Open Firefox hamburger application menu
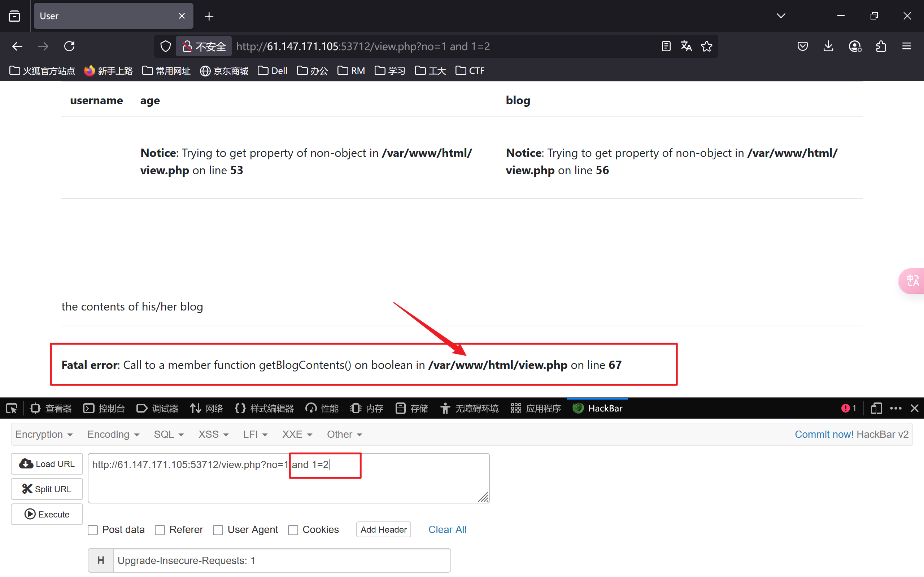Viewport: 924px width, 577px height. pos(906,46)
